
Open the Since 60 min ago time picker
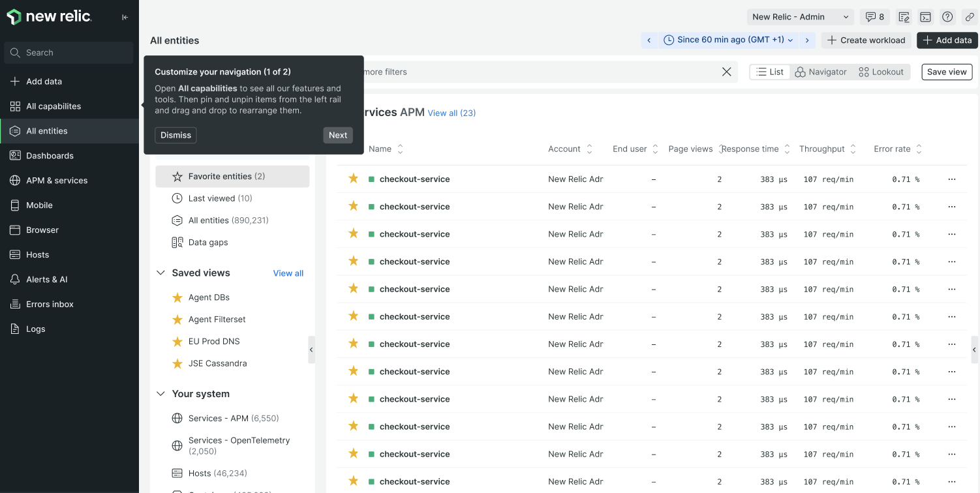[728, 40]
